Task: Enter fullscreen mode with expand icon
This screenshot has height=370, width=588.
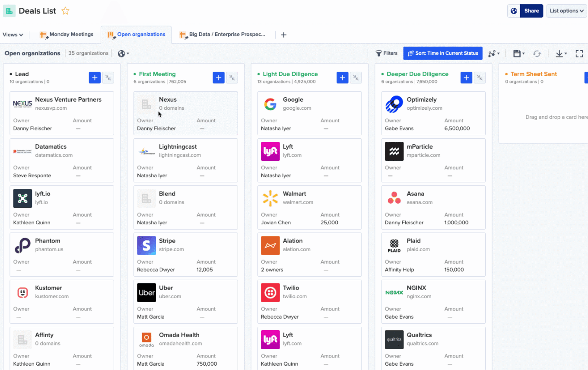Action: [579, 54]
